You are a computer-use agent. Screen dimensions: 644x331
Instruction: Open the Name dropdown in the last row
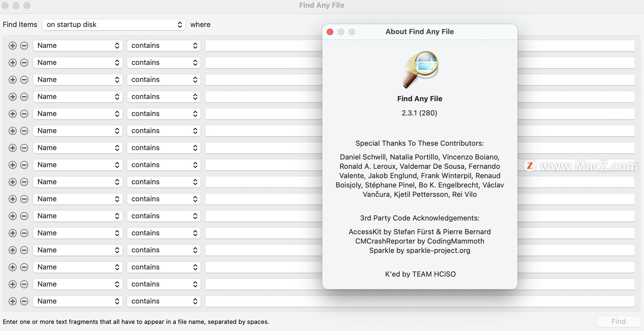(78, 301)
